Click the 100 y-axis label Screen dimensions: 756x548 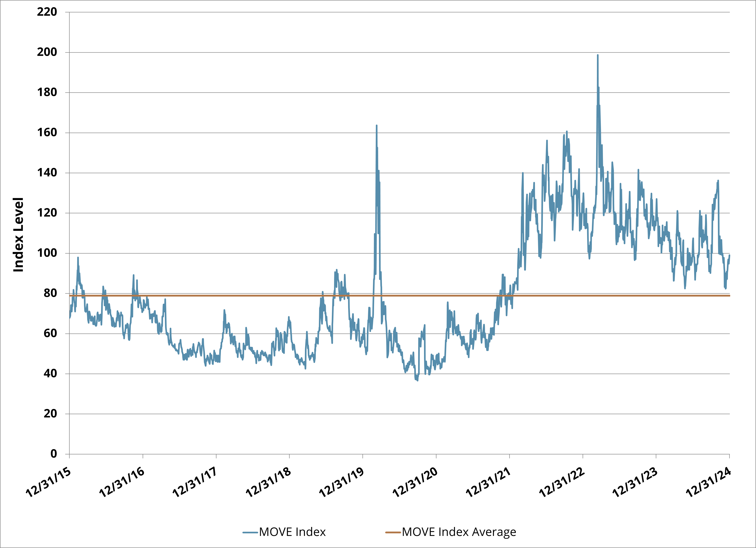[x=47, y=253]
